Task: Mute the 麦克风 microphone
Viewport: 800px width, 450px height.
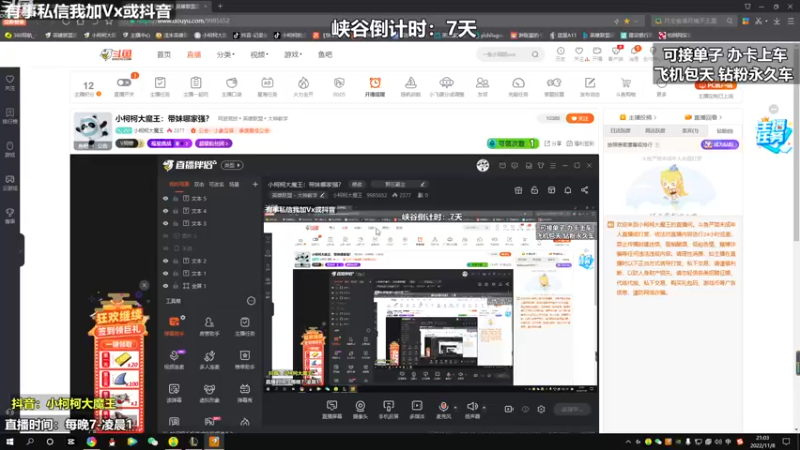Action: tap(443, 407)
